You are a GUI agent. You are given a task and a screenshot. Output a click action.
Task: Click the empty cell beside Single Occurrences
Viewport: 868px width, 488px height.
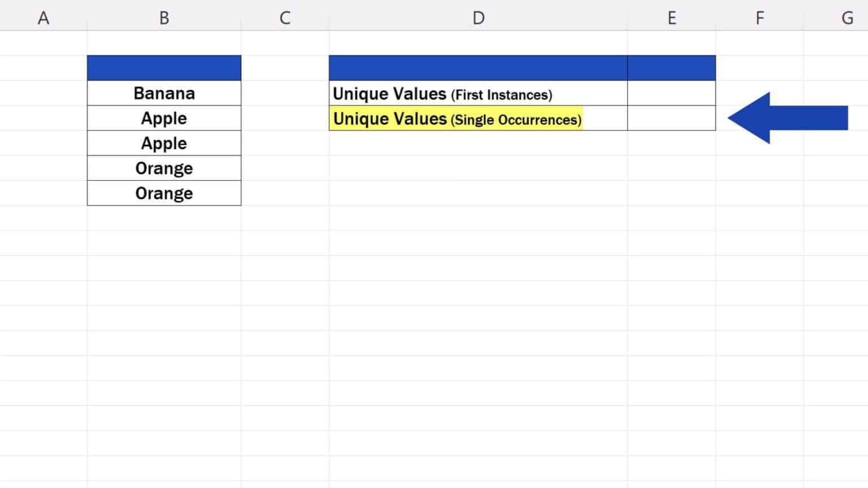[671, 119]
